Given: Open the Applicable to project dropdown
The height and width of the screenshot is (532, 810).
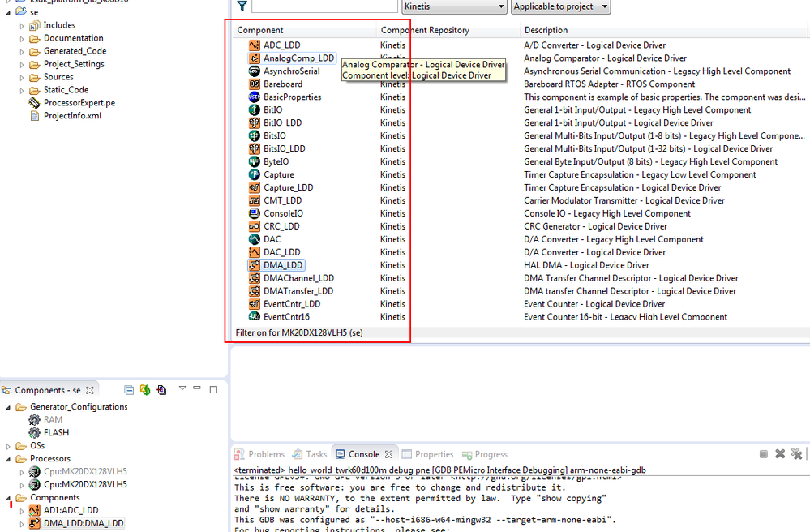Looking at the screenshot, I should pyautogui.click(x=560, y=6).
